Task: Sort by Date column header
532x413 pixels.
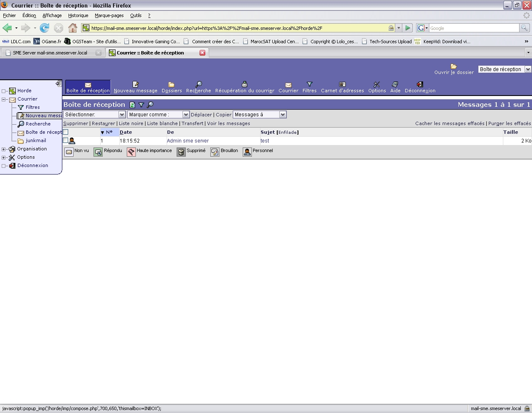Action: [x=126, y=132]
